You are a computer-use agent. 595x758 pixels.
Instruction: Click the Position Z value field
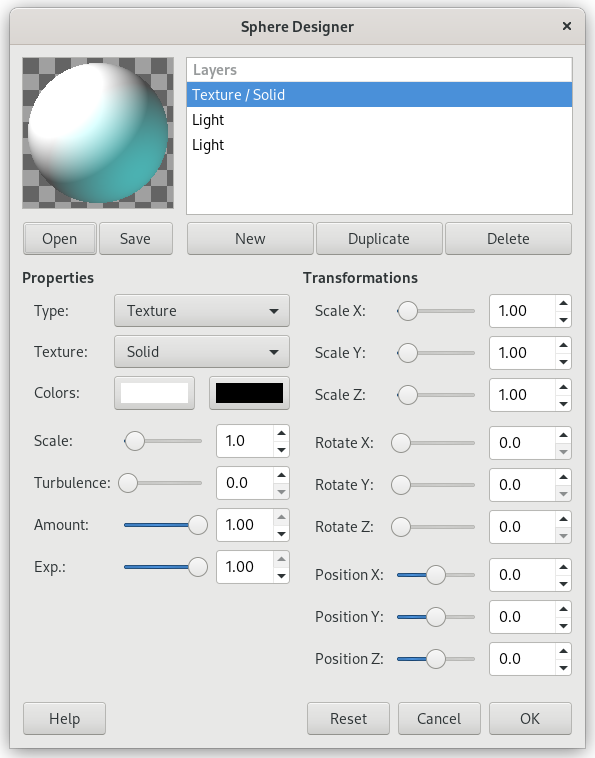pos(522,659)
